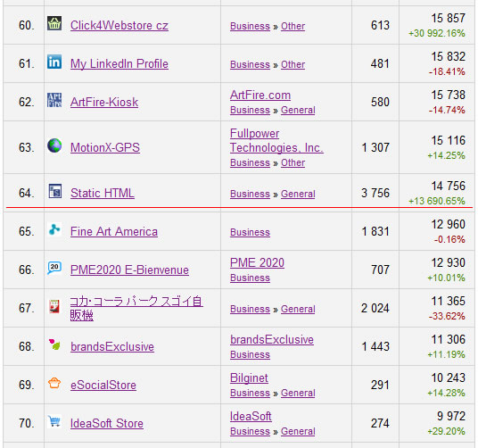
Task: Select the -18.41% change value
Action: click(x=447, y=72)
